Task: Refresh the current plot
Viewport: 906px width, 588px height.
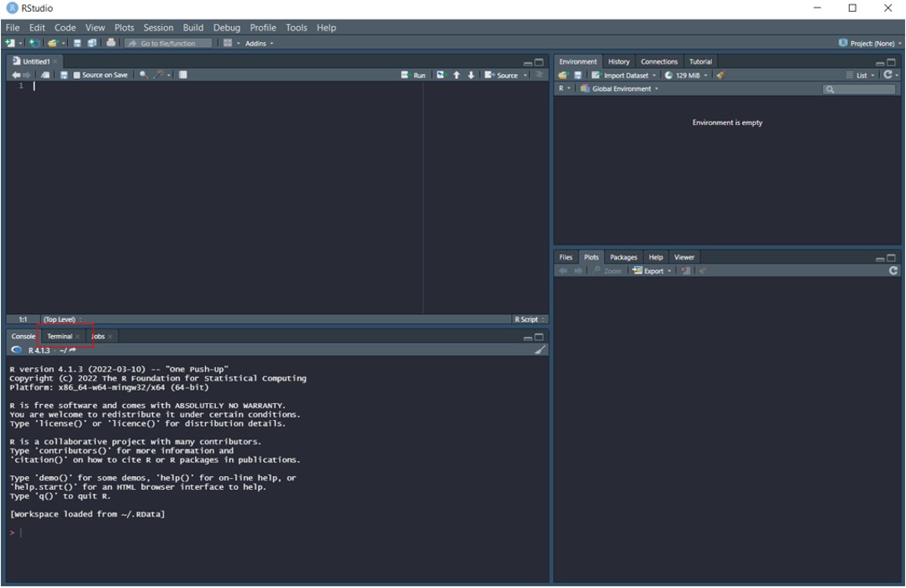Action: (893, 270)
